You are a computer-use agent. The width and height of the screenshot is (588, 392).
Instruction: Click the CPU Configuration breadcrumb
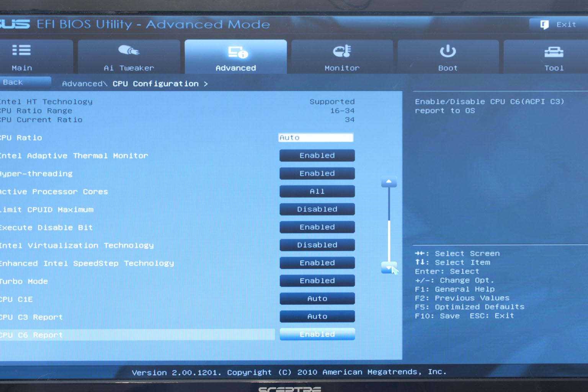pyautogui.click(x=155, y=84)
